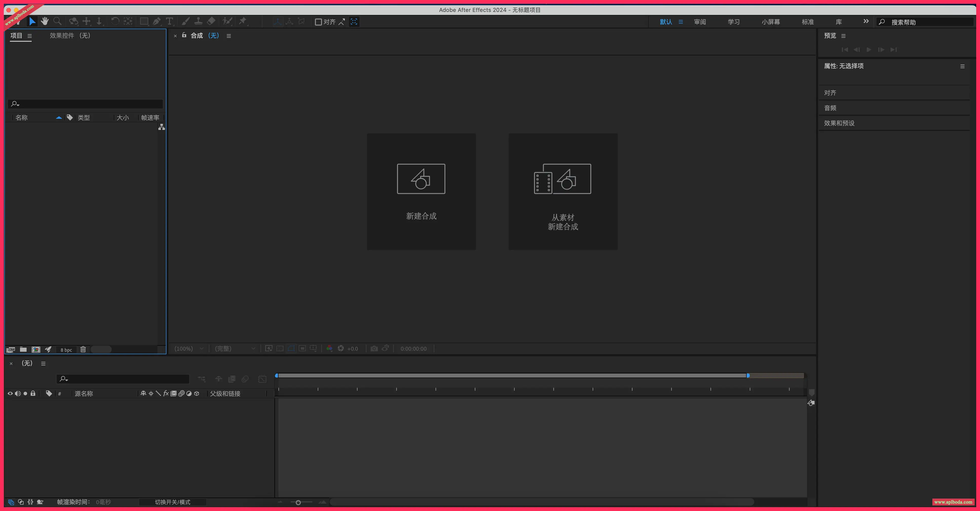Toggle the composition viewer lock icon
Screen dimensions: 980x511
click(x=184, y=35)
